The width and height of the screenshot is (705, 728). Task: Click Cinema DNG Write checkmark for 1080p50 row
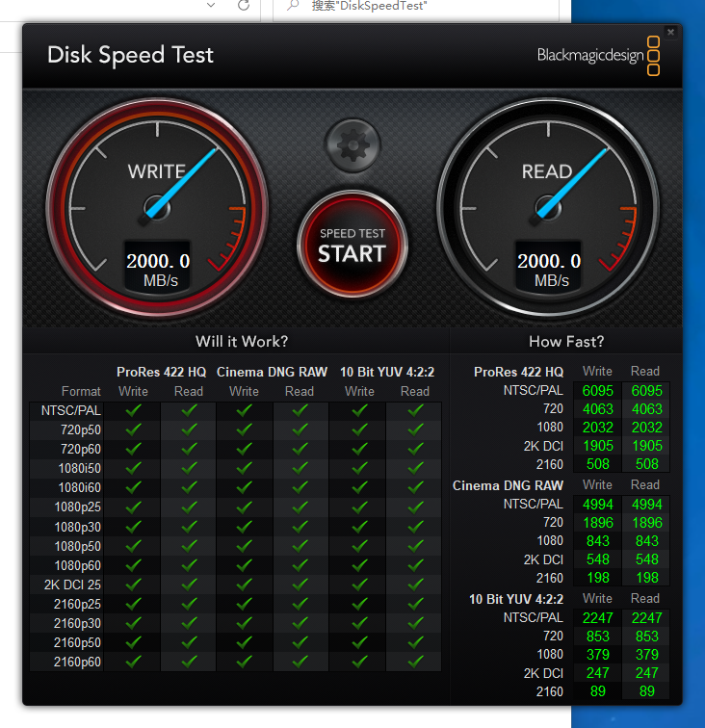(245, 546)
